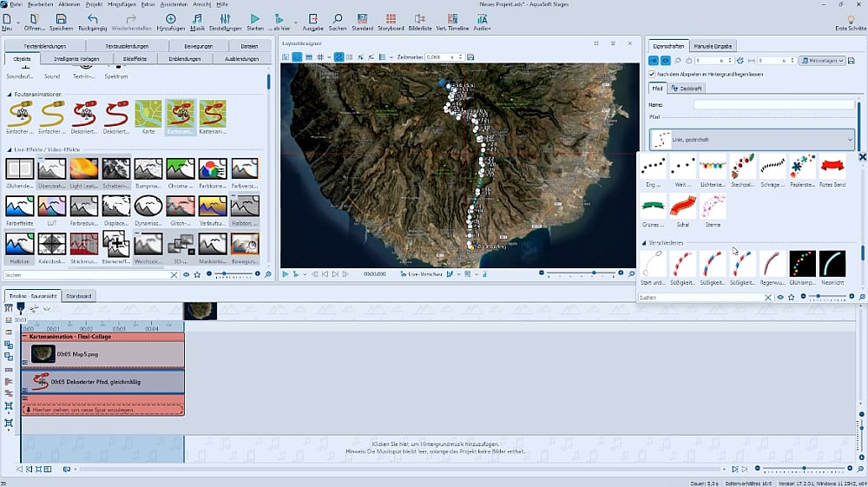
Task: Collapse the Routenanimationen section
Action: 10,94
